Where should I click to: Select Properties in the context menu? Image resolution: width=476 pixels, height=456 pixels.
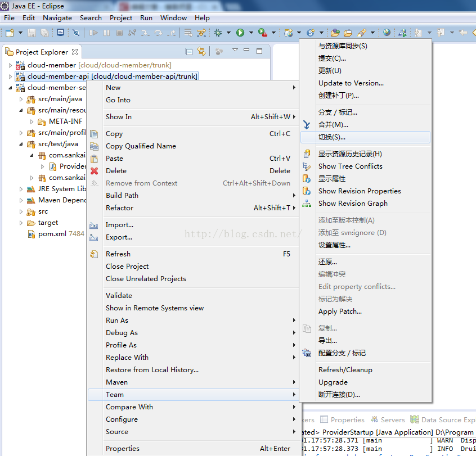point(193,449)
